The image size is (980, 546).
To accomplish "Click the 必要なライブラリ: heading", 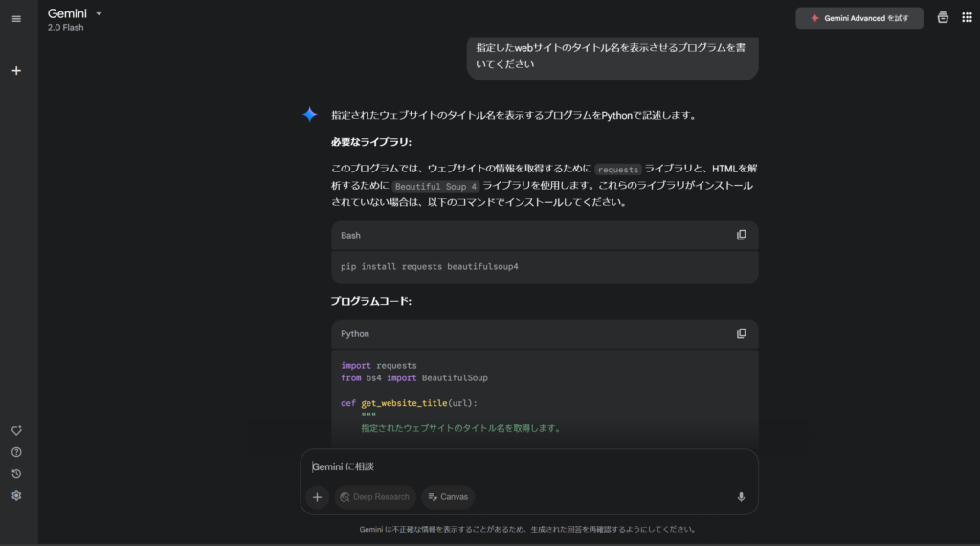I will (371, 142).
